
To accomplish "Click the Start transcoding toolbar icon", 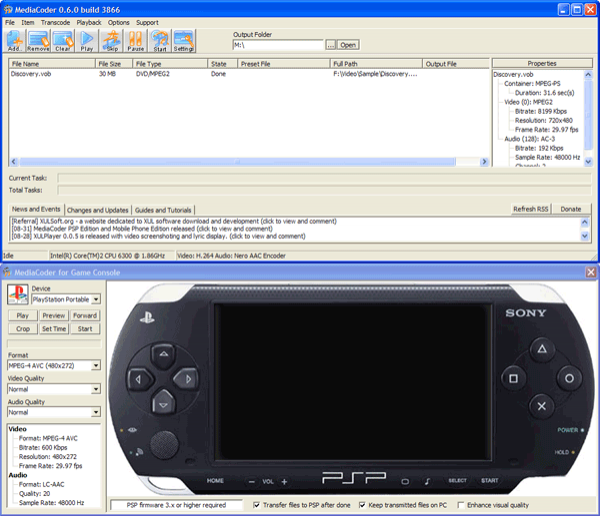I will [x=160, y=41].
